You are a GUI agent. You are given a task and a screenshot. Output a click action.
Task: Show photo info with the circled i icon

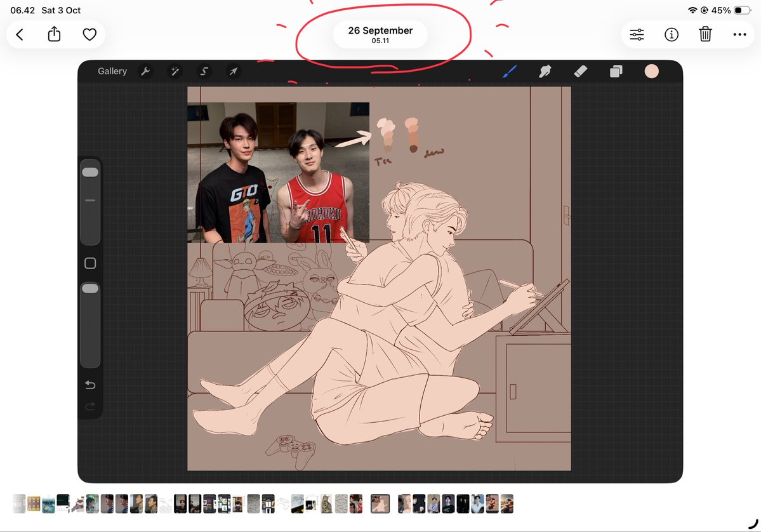point(672,34)
